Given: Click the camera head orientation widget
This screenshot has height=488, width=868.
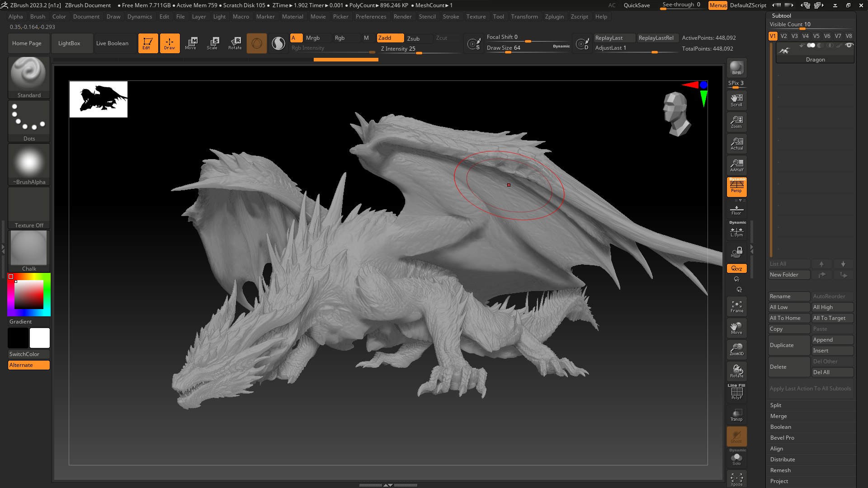Looking at the screenshot, I should coord(676,114).
